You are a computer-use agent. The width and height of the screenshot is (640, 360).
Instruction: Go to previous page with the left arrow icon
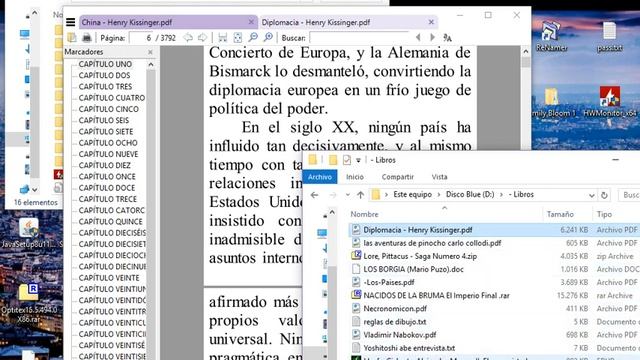(188, 38)
